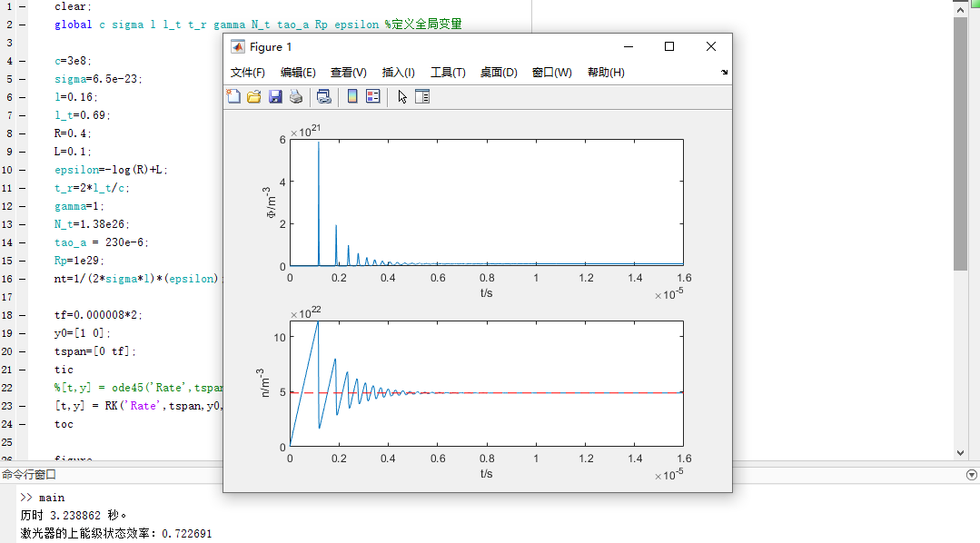Click code text 'epsilon=-log(R)+L;'
Viewport: 980px width, 543px height.
tap(111, 170)
